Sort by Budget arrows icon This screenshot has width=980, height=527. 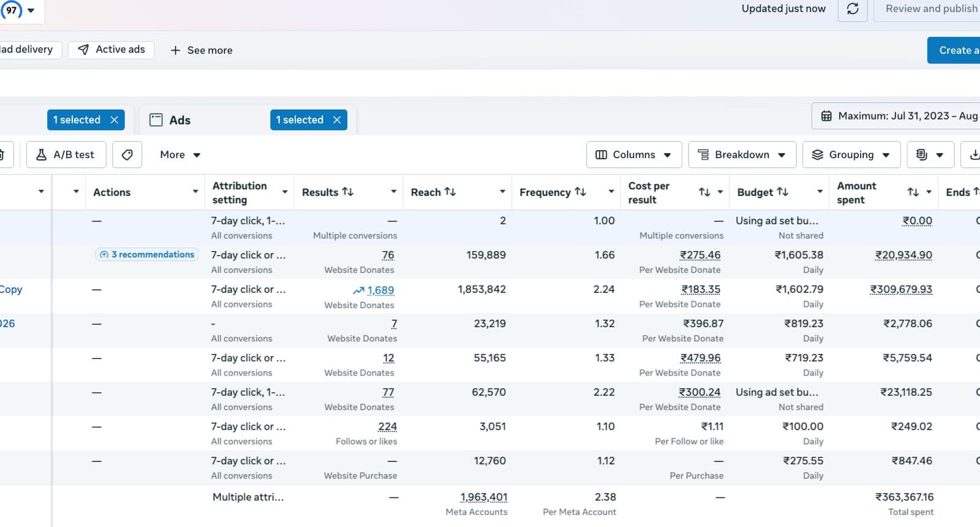point(782,192)
